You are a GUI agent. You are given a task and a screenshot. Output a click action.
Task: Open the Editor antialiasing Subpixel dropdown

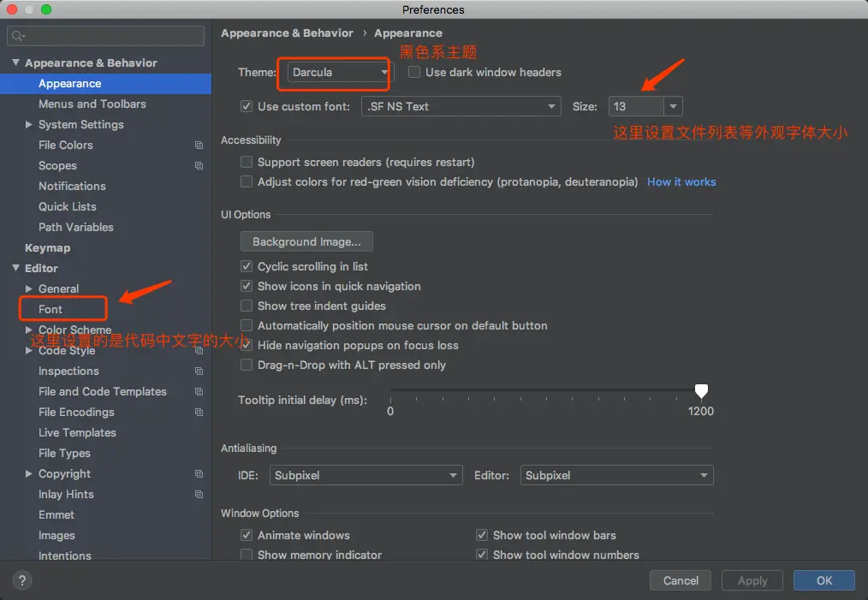tap(616, 475)
